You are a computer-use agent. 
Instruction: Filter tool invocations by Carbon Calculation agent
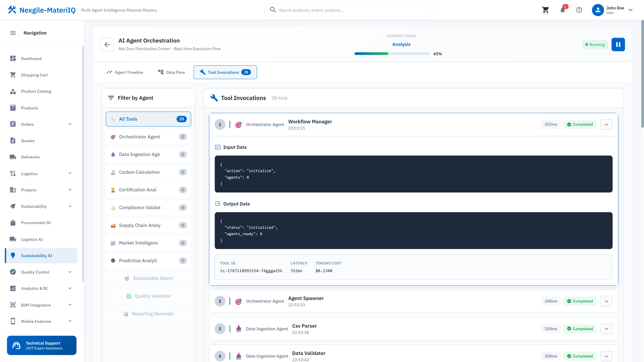pos(148,172)
